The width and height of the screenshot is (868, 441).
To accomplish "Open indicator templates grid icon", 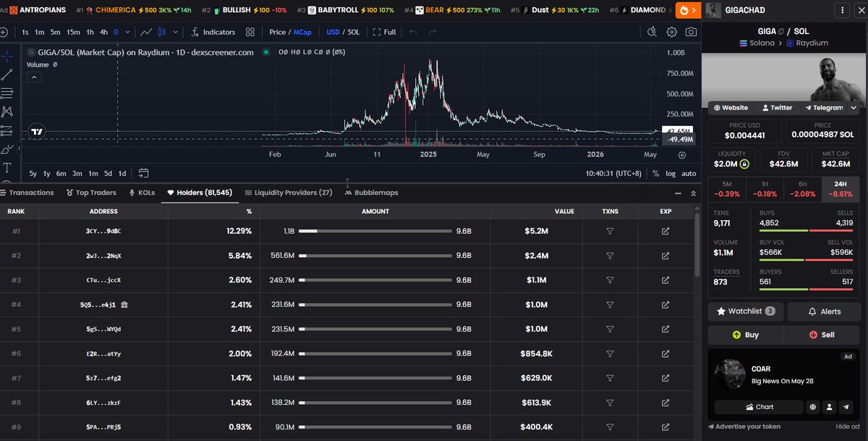I will [250, 32].
